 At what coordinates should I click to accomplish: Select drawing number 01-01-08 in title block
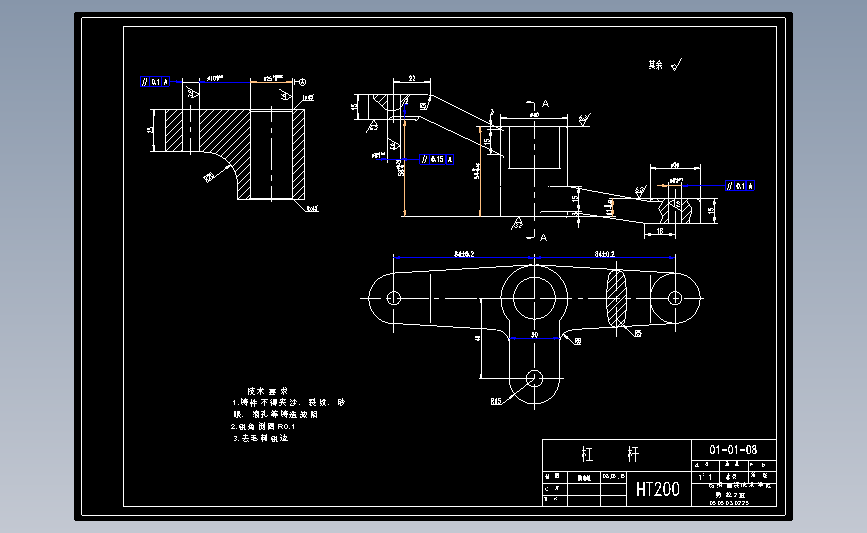point(733,450)
